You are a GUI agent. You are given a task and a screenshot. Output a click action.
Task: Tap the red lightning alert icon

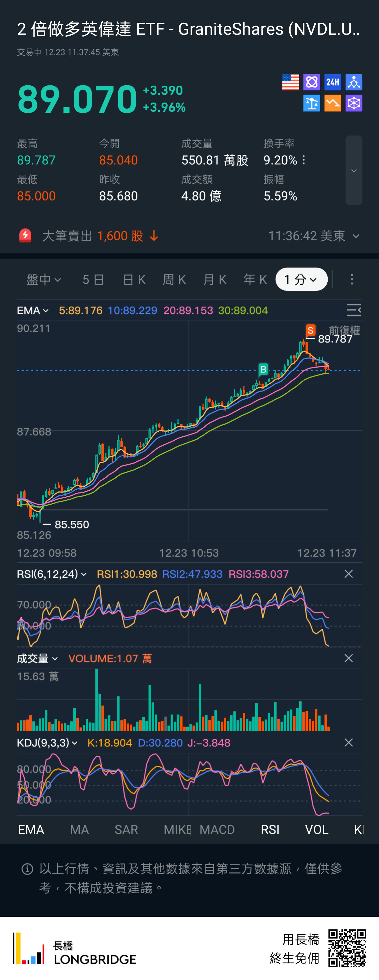(x=26, y=236)
